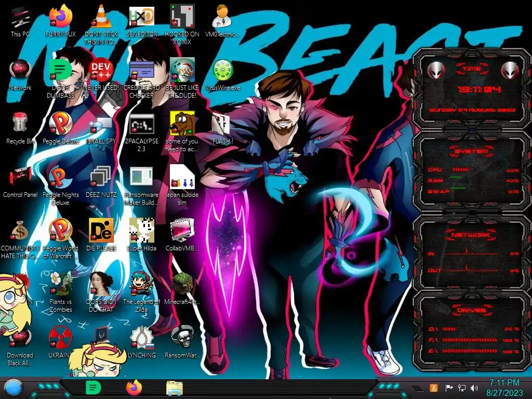Viewport: 532px width, 399px height.
Task: Click the CPU usage bar in the widget
Action: (x=461, y=169)
